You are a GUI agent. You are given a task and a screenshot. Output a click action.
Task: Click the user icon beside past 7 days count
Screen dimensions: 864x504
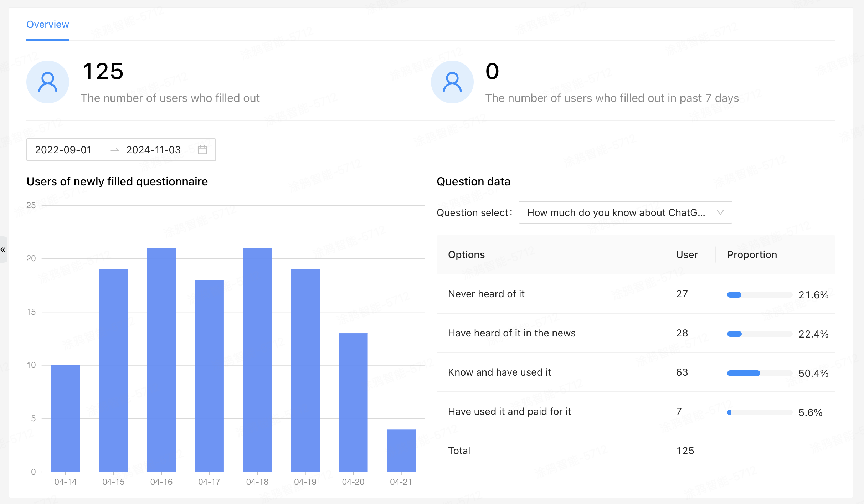452,82
